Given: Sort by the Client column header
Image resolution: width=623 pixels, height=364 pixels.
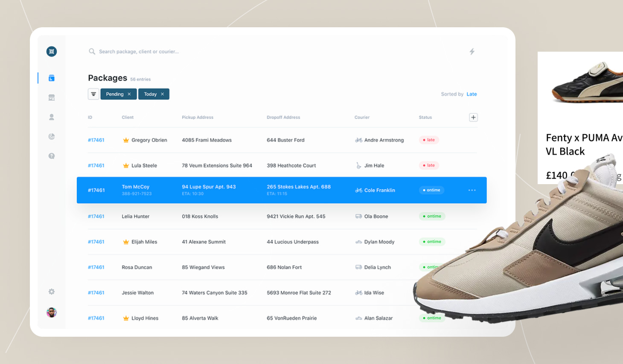Looking at the screenshot, I should [x=128, y=117].
